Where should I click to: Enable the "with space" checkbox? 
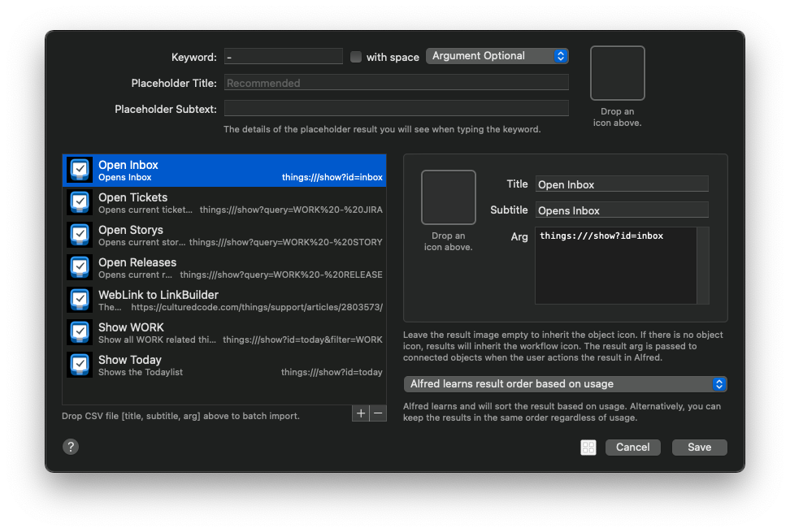click(356, 57)
